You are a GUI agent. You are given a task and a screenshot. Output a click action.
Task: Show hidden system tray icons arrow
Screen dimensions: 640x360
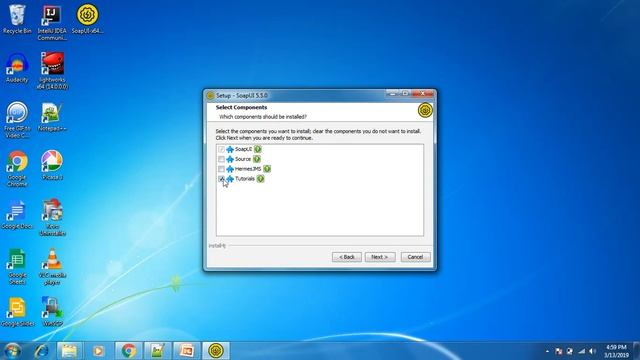click(547, 351)
